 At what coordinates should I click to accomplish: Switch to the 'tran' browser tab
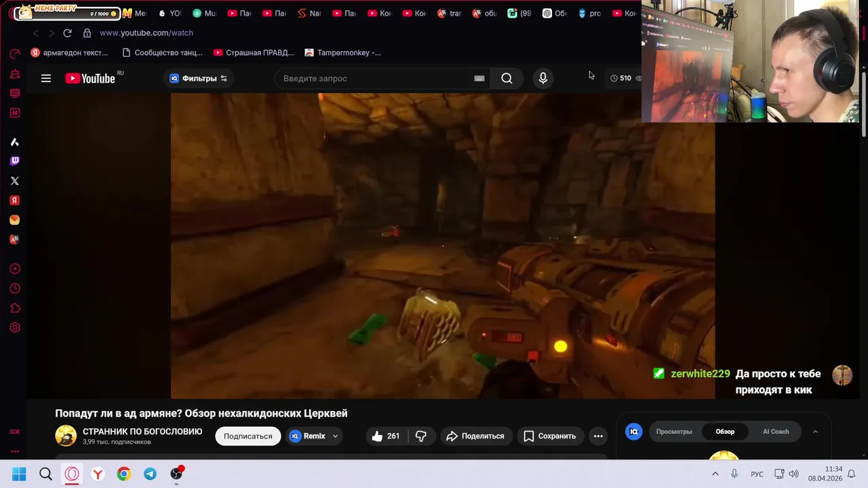449,13
